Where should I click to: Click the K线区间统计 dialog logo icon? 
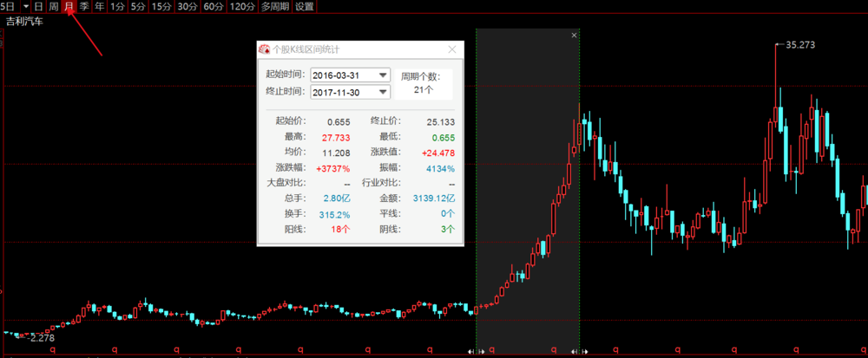[266, 50]
